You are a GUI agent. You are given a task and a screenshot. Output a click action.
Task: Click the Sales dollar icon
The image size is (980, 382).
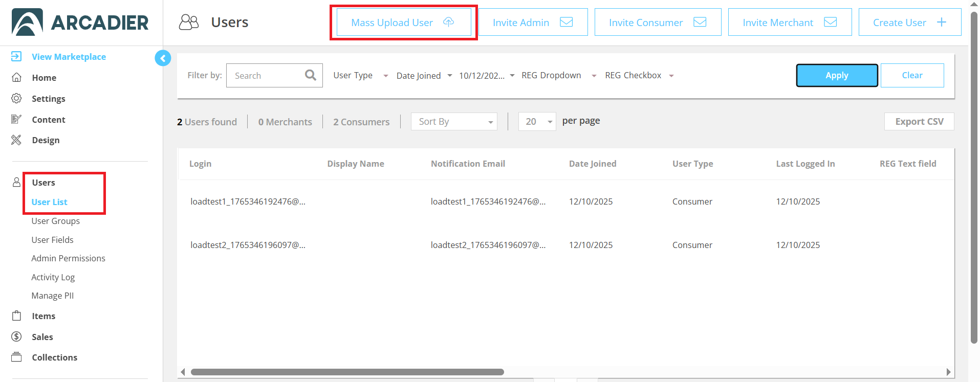point(16,336)
